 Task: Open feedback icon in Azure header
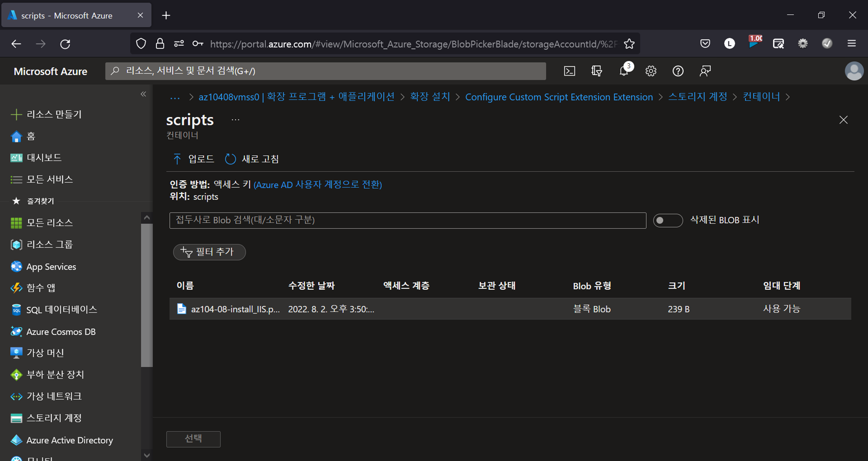tap(705, 71)
